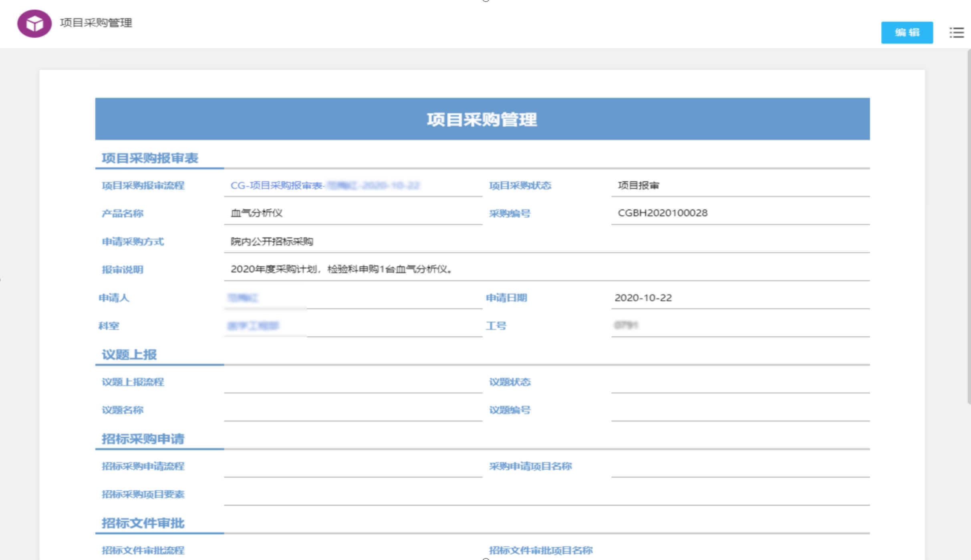
Task: Click the application date 2020-10-22
Action: coord(643,298)
